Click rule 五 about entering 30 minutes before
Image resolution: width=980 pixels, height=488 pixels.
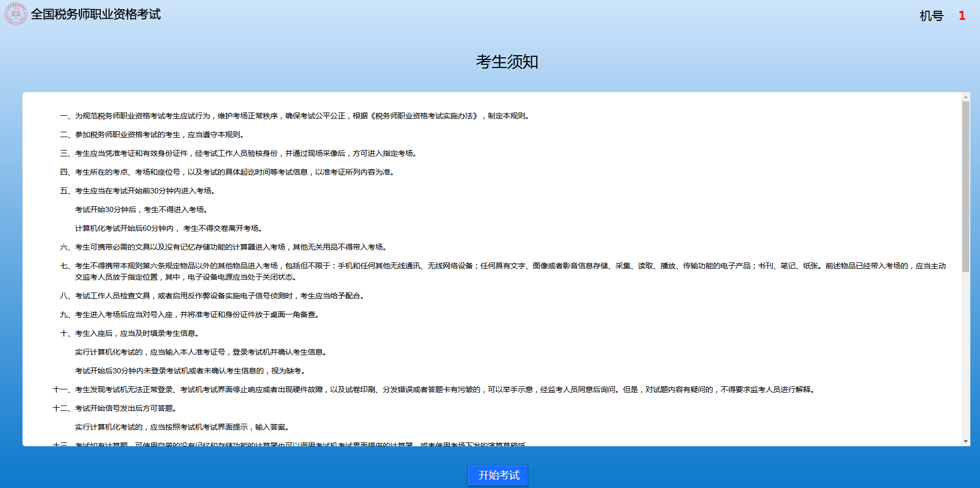(x=138, y=191)
